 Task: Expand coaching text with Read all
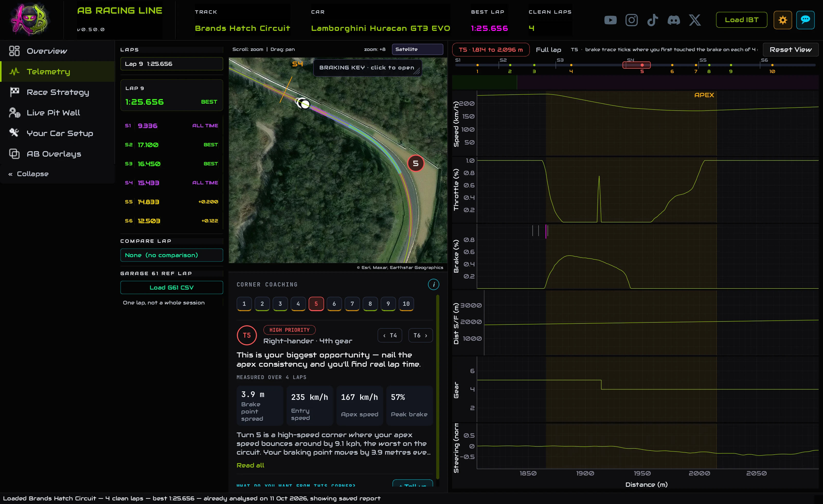click(x=250, y=465)
